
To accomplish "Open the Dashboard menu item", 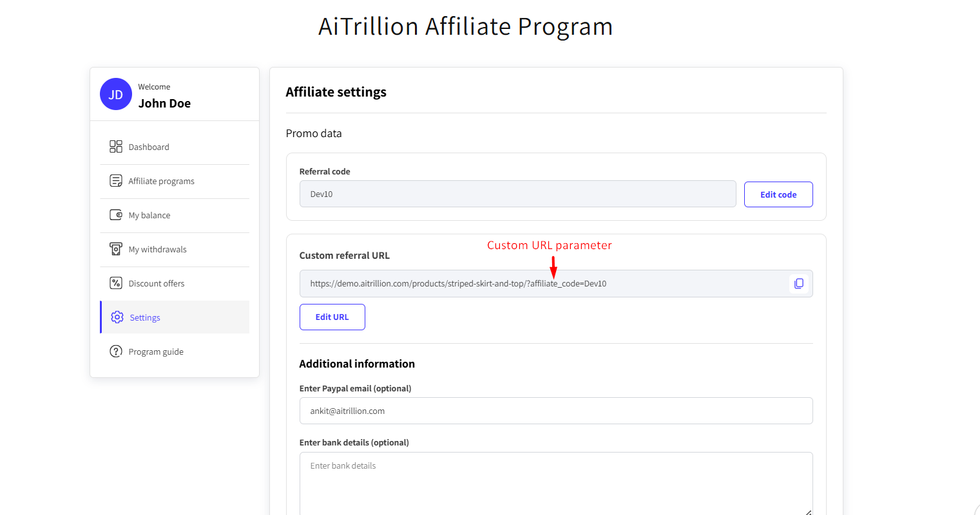I will click(x=149, y=147).
